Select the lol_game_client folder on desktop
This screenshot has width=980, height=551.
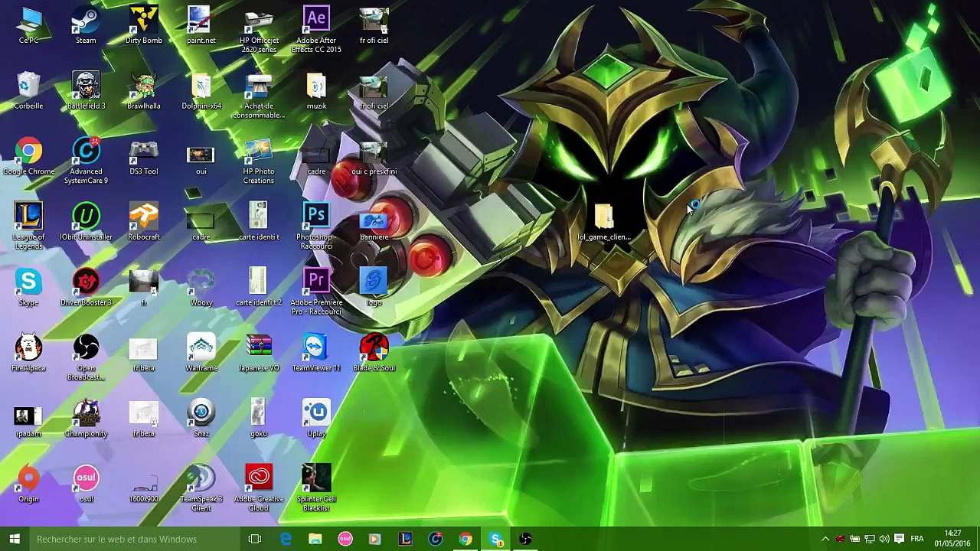click(x=604, y=222)
